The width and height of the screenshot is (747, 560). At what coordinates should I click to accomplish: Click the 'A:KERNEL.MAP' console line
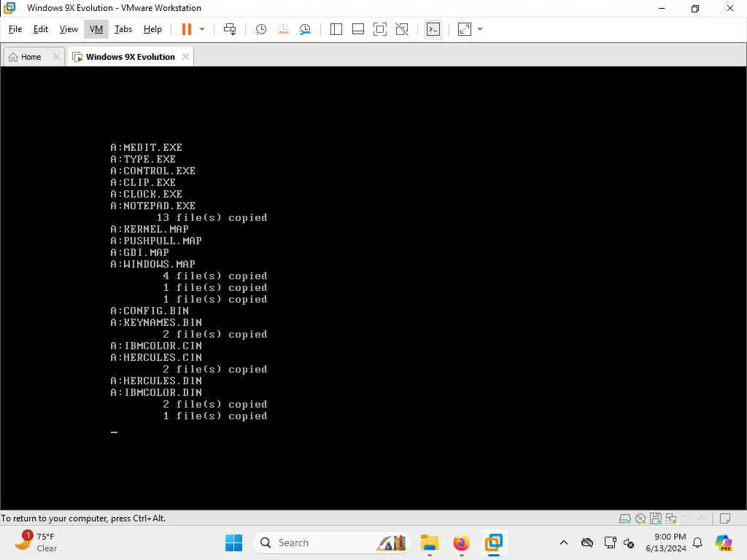(150, 229)
